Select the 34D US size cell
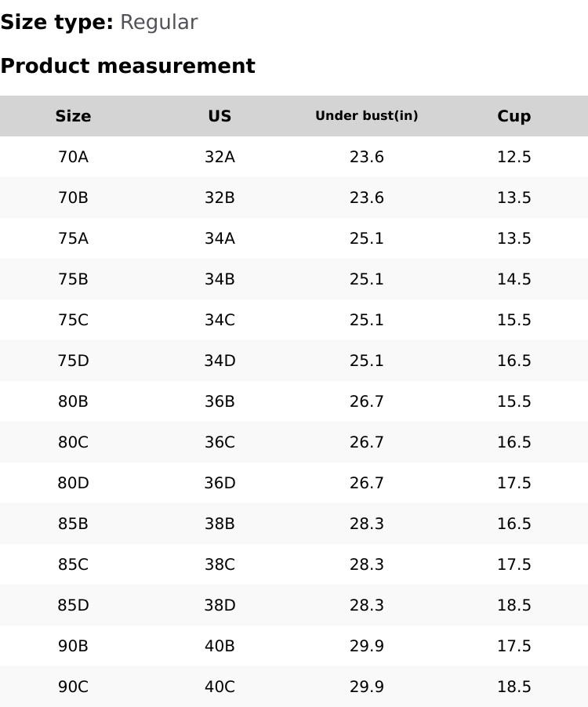Screen dimensions: 588x707 (x=220, y=361)
